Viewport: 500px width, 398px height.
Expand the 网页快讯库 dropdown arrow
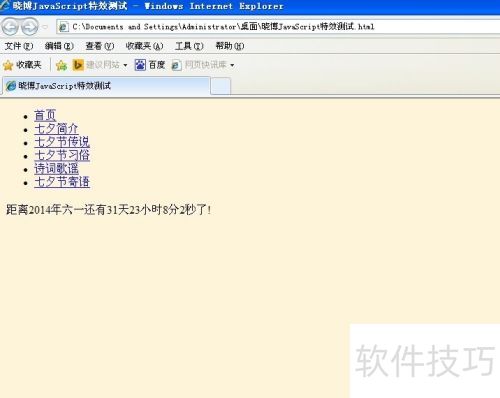[232, 65]
